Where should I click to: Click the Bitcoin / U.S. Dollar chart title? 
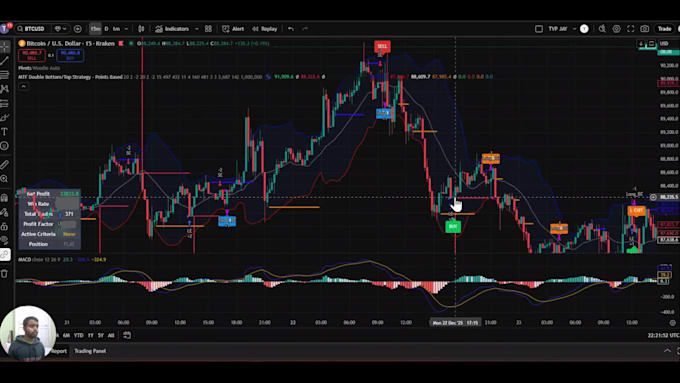point(70,43)
